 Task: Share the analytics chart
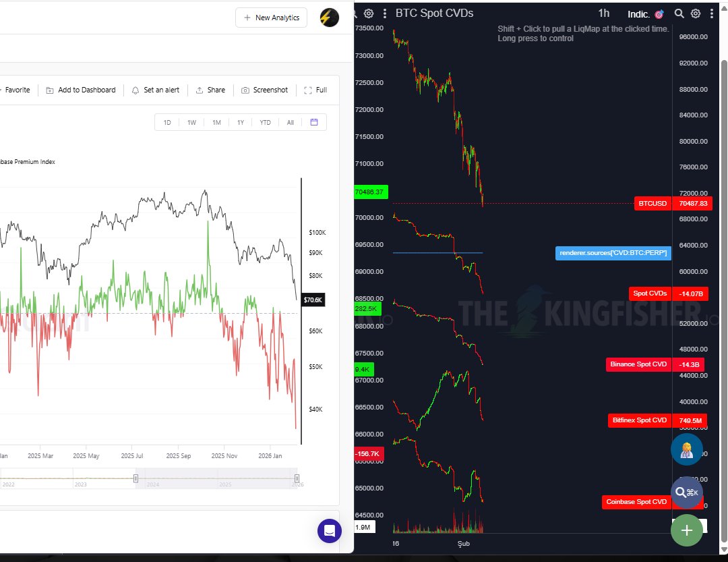click(210, 90)
